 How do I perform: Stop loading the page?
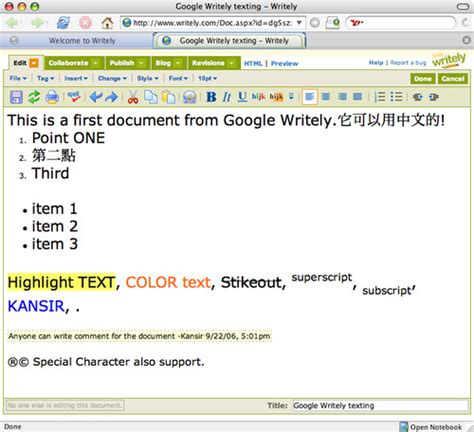pyautogui.click(x=85, y=23)
